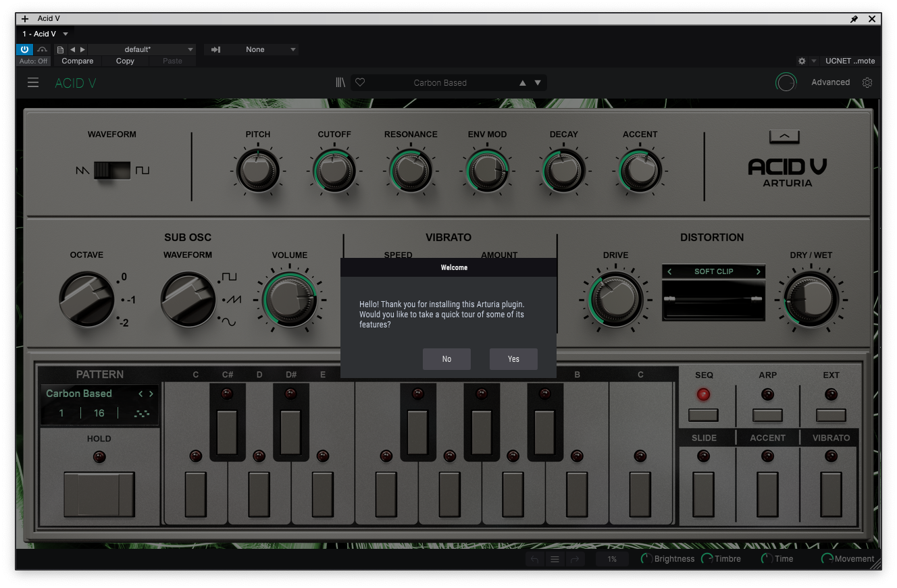Click the CUTOFF knob
The height and width of the screenshot is (588, 897).
pyautogui.click(x=334, y=171)
